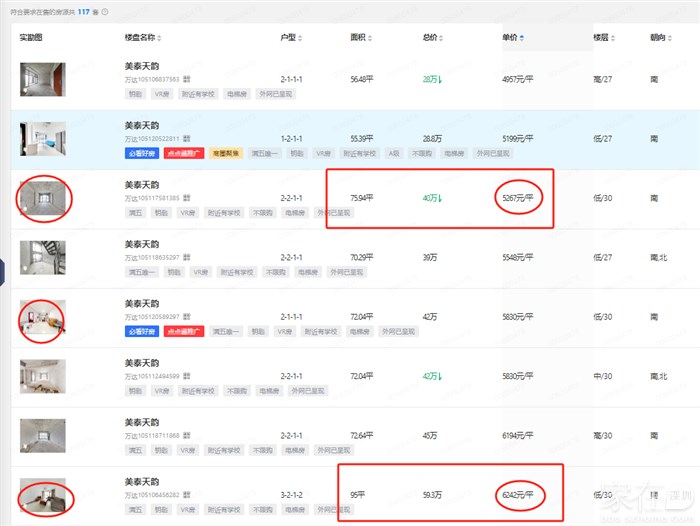Click the info icon beside 117 套 count

pyautogui.click(x=106, y=12)
